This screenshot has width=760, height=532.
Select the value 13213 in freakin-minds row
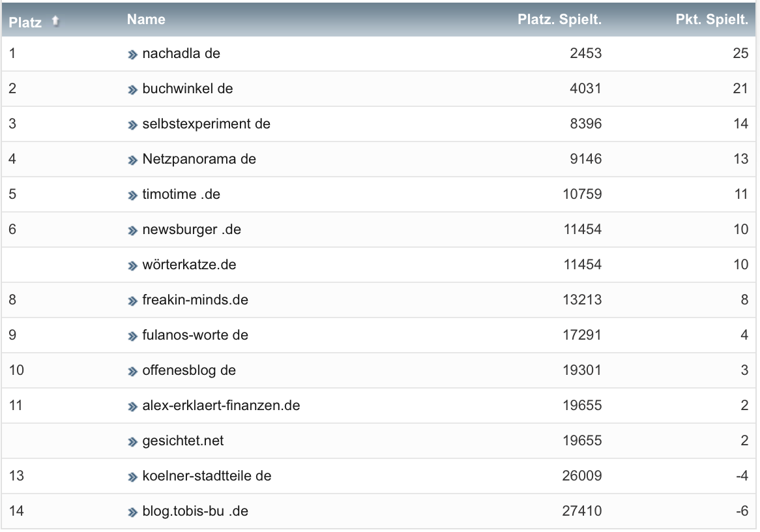pyautogui.click(x=582, y=300)
